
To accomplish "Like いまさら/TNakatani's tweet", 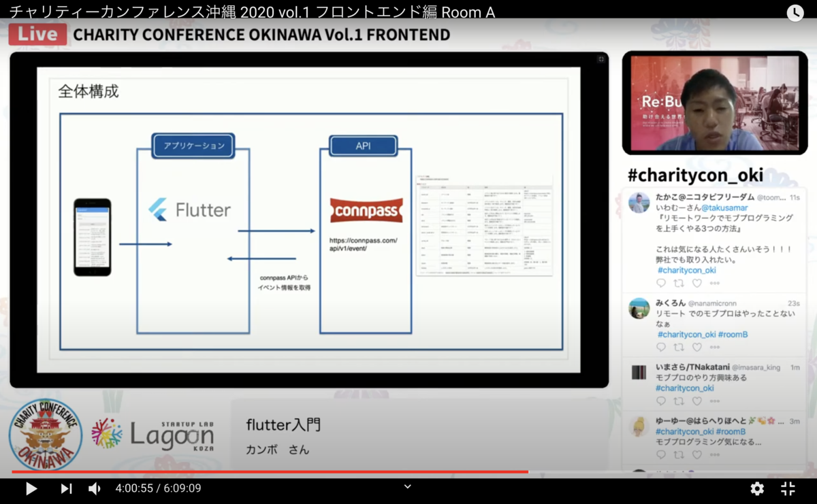I will 696,401.
